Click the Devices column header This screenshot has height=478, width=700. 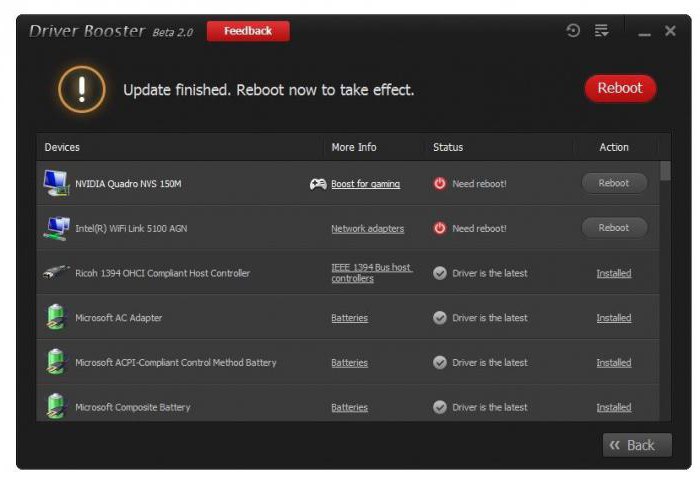tap(62, 147)
